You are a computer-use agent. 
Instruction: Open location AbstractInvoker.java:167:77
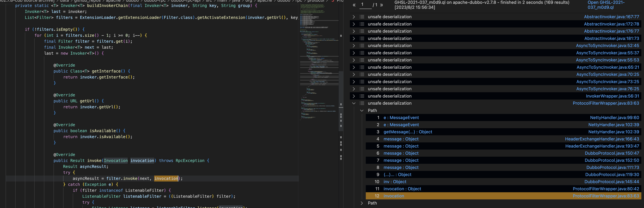[611, 17]
